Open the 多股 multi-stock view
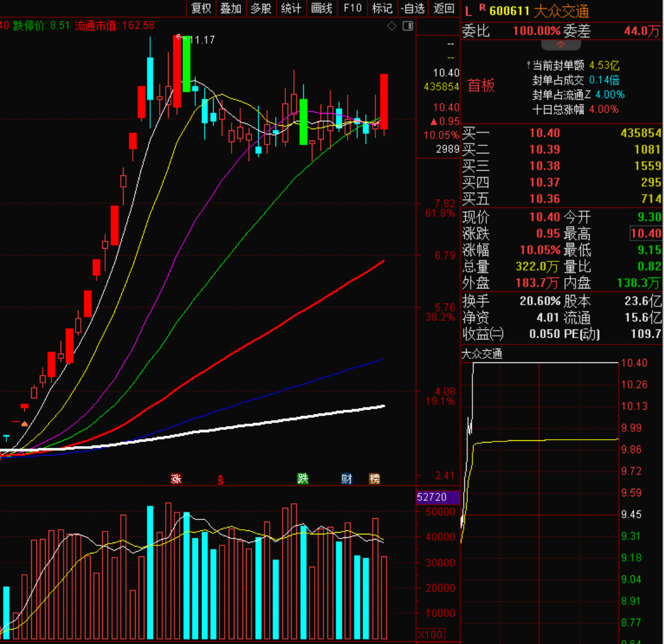The image size is (664, 644). tap(261, 8)
